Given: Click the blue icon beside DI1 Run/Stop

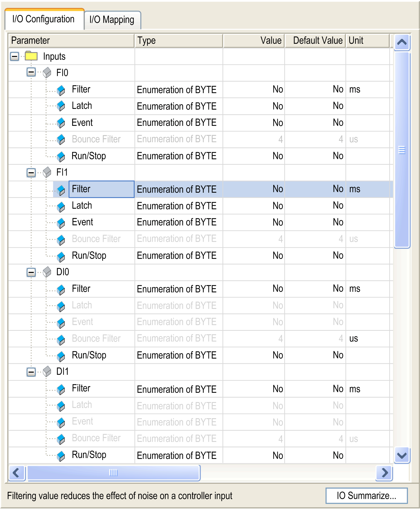Looking at the screenshot, I should 61,456.
